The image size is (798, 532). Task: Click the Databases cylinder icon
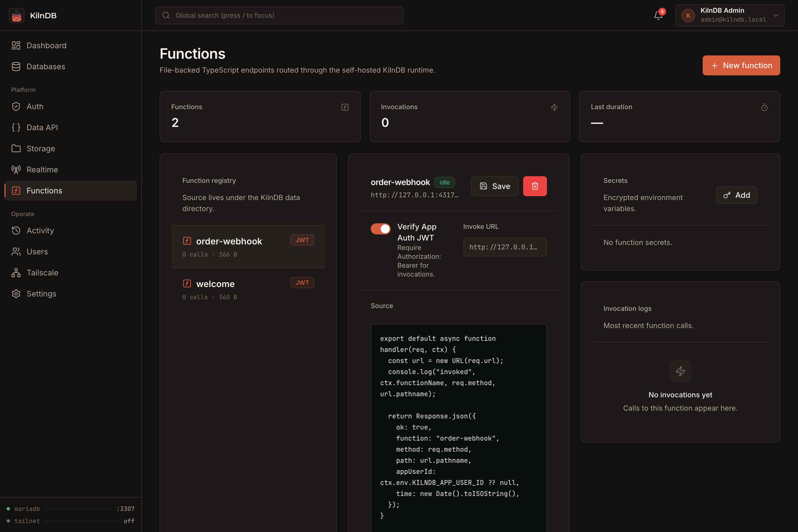(16, 66)
